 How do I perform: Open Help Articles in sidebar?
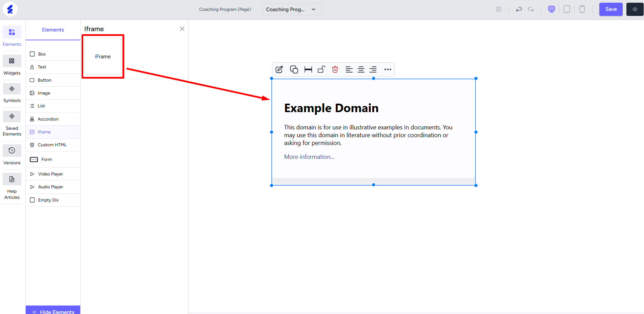pyautogui.click(x=12, y=187)
